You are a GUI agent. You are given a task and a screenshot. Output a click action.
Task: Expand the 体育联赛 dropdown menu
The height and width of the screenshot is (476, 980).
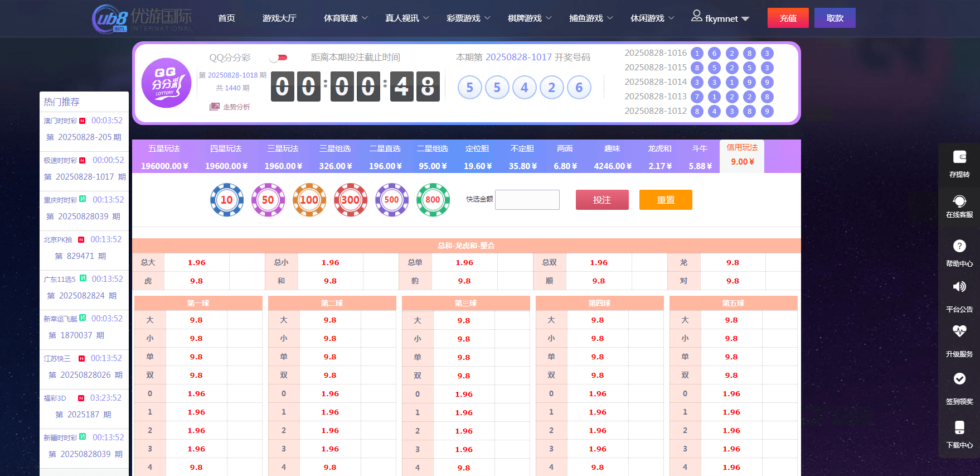[346, 18]
